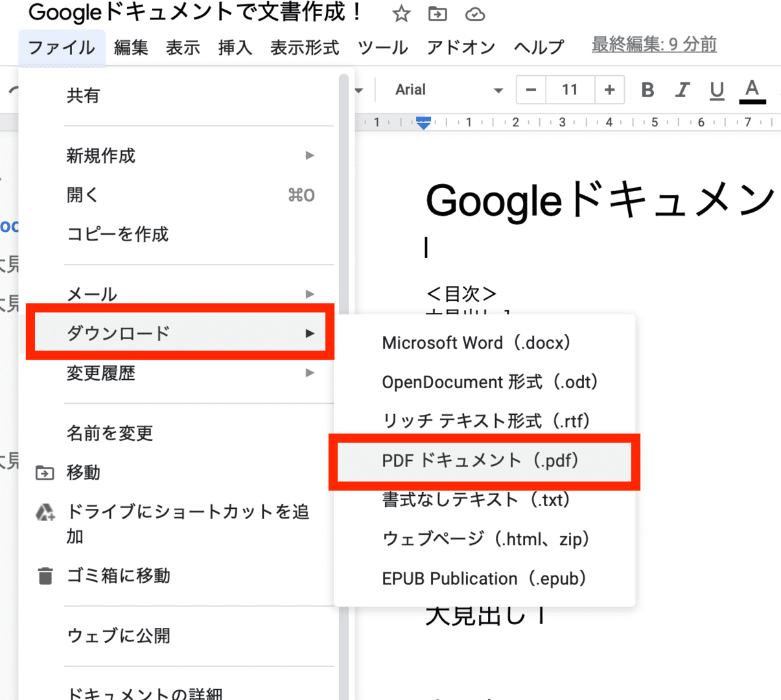The width and height of the screenshot is (781, 700).
Task: Open the text color picker
Action: click(x=752, y=90)
